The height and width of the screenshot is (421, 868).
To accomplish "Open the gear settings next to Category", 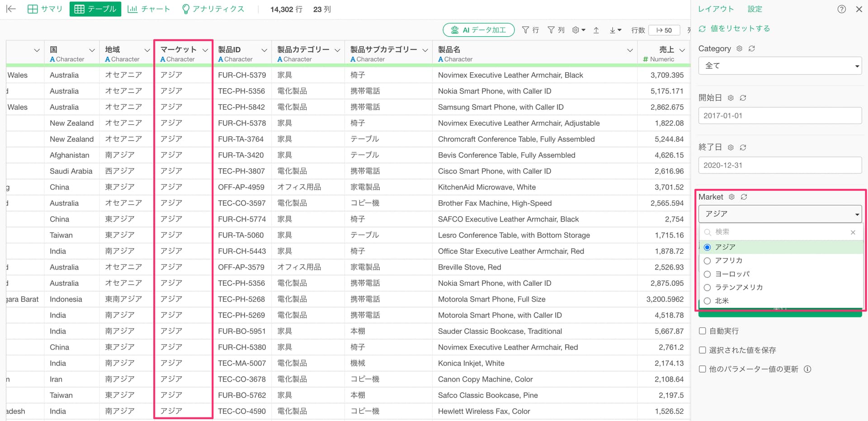I will pyautogui.click(x=740, y=49).
